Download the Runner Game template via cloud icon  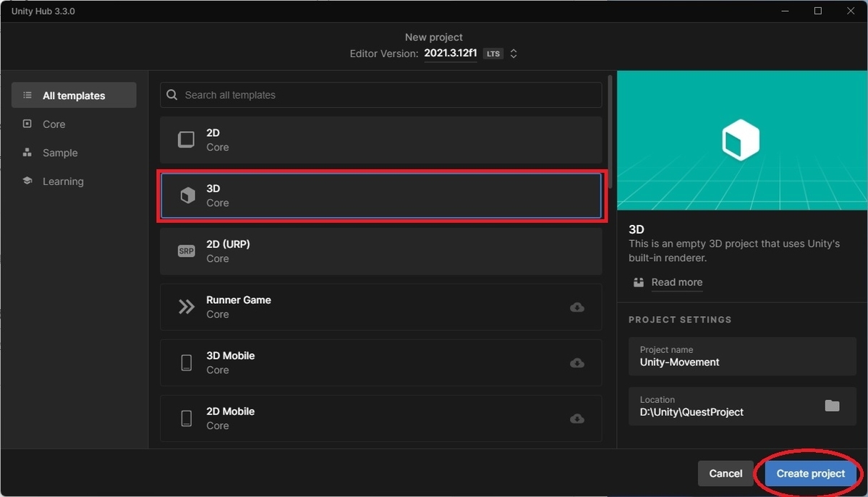pyautogui.click(x=577, y=307)
